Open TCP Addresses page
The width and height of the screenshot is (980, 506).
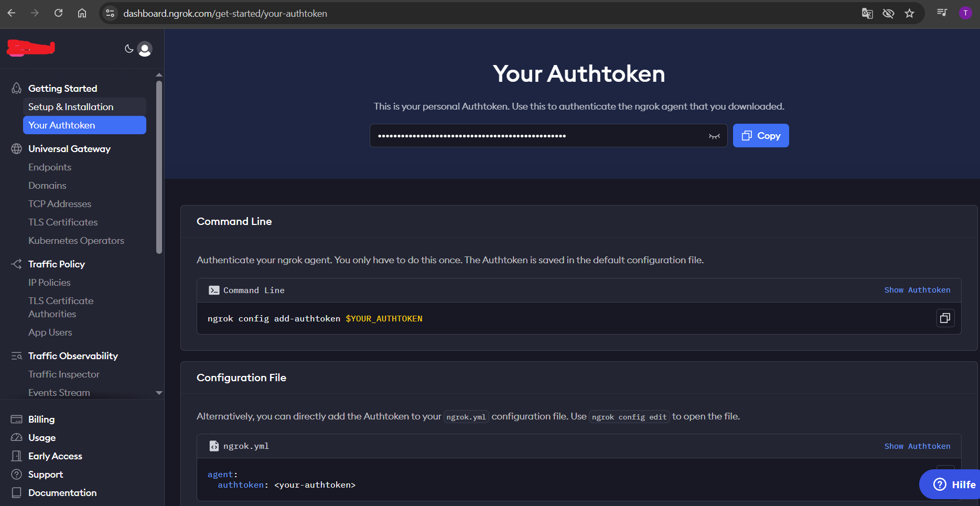pos(60,203)
